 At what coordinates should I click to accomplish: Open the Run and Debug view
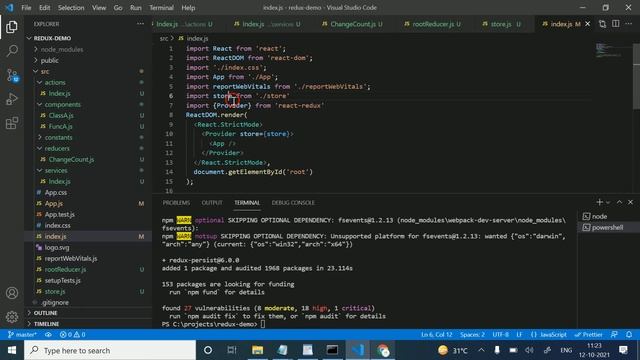[x=12, y=99]
